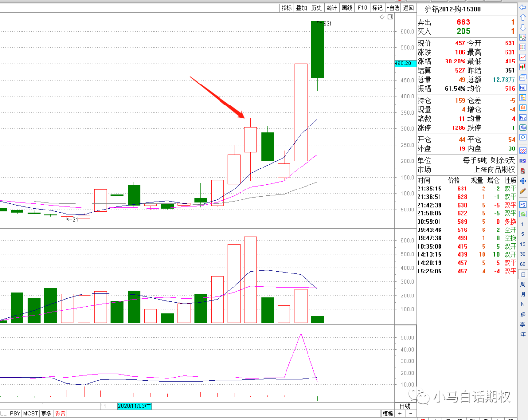
Task: Switch to 1-minute period
Action: click(x=523, y=224)
